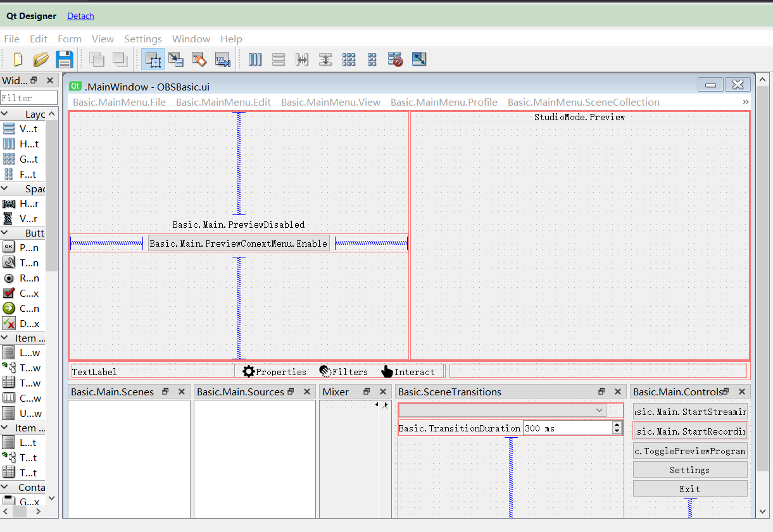Open the Settings menu

click(x=143, y=39)
